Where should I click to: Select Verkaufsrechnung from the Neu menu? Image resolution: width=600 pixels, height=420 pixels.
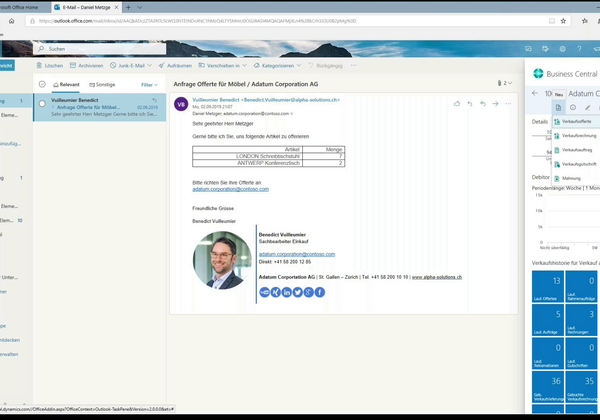[x=576, y=136]
